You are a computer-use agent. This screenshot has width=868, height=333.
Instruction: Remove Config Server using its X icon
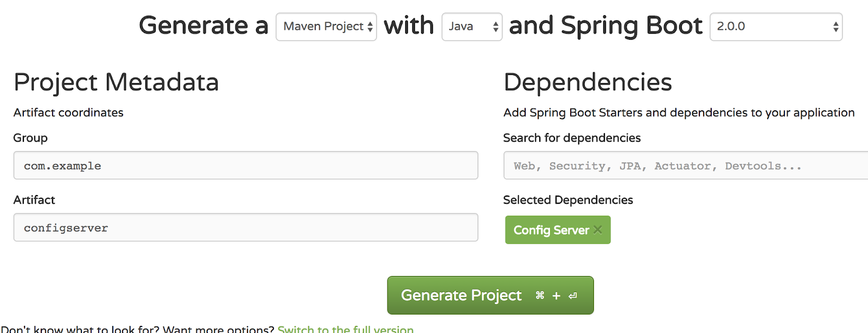[598, 230]
